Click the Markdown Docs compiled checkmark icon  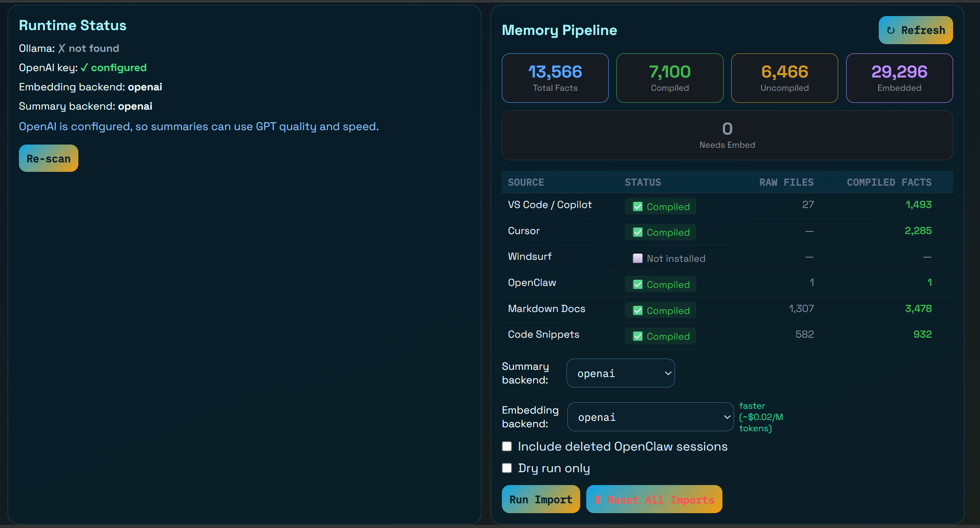[x=637, y=310]
